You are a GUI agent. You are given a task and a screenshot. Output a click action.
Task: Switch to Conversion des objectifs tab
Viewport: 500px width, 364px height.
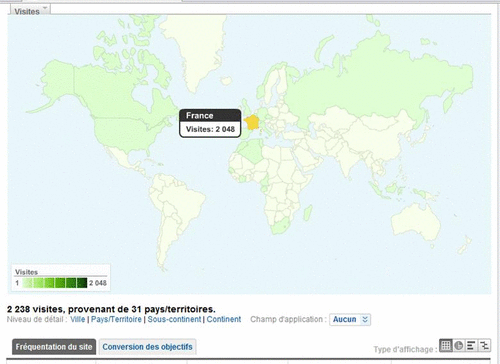[147, 347]
